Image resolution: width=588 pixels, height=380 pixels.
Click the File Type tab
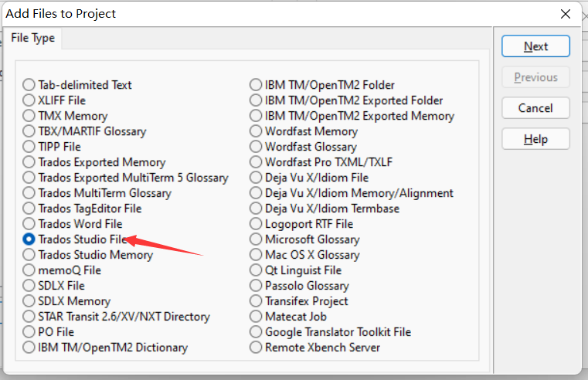point(32,39)
